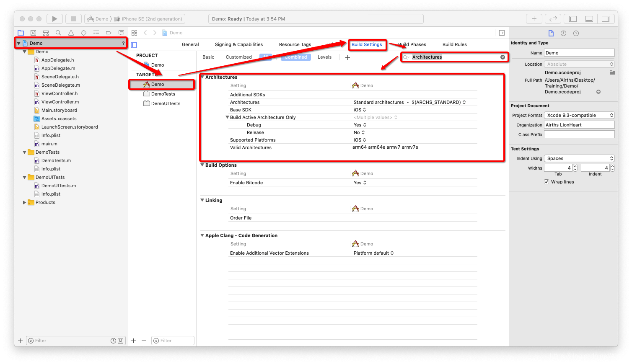Screen dimensions: 632x364
Task: Show the History inspector
Action: (x=563, y=33)
